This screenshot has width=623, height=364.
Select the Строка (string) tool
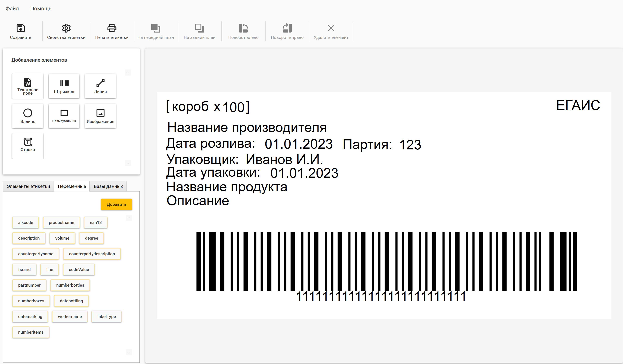[27, 146]
